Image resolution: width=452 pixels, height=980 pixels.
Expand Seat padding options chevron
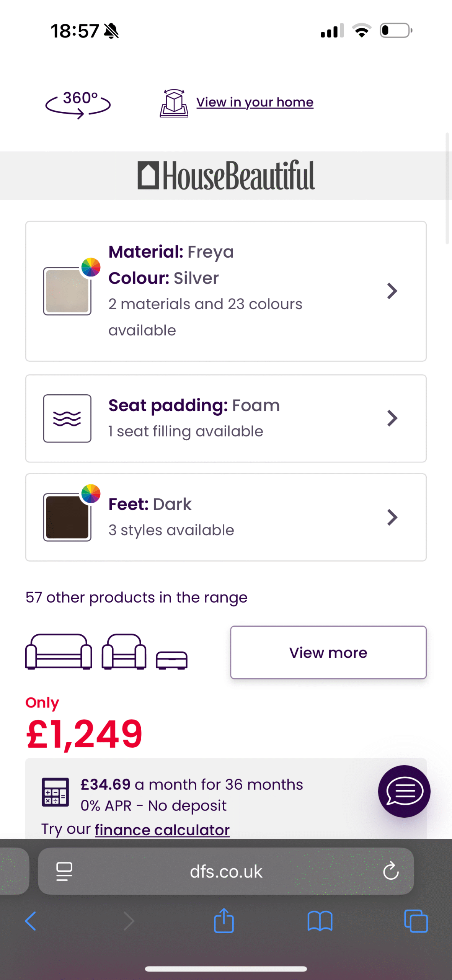[x=392, y=418]
